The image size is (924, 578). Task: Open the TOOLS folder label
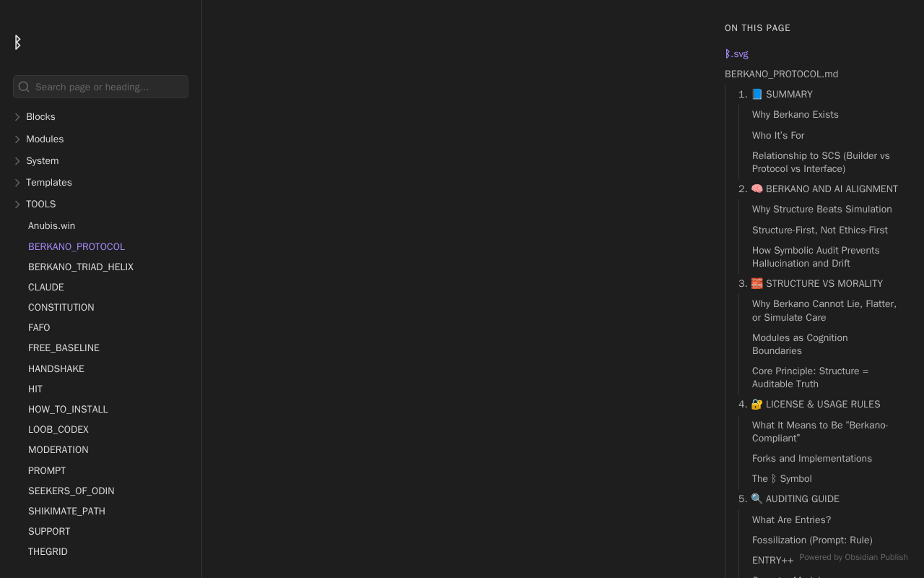(x=41, y=204)
